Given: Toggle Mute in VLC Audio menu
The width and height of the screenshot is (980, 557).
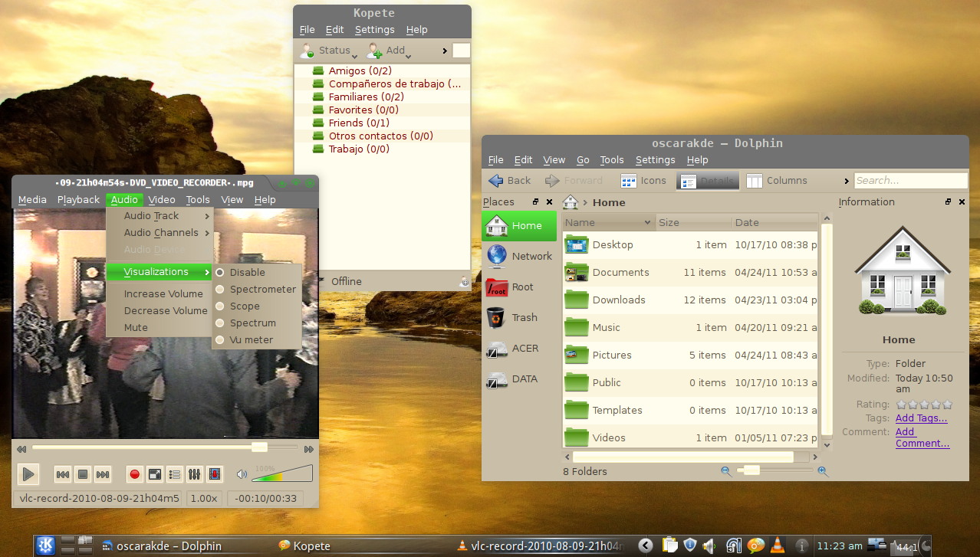Looking at the screenshot, I should click(x=159, y=327).
